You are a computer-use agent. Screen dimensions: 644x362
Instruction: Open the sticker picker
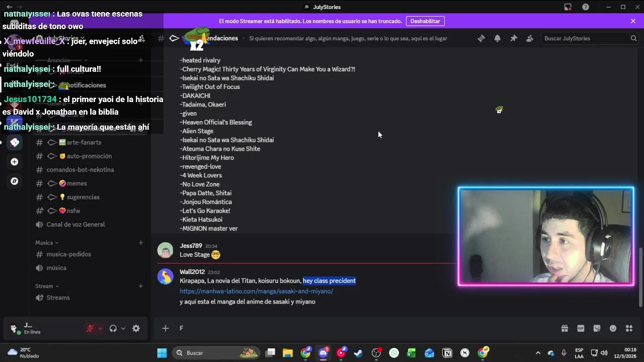[x=597, y=328]
